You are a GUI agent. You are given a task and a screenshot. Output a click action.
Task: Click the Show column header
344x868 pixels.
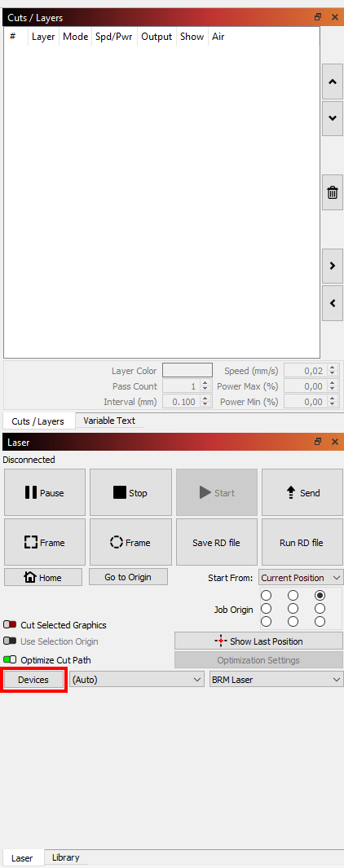click(x=192, y=37)
